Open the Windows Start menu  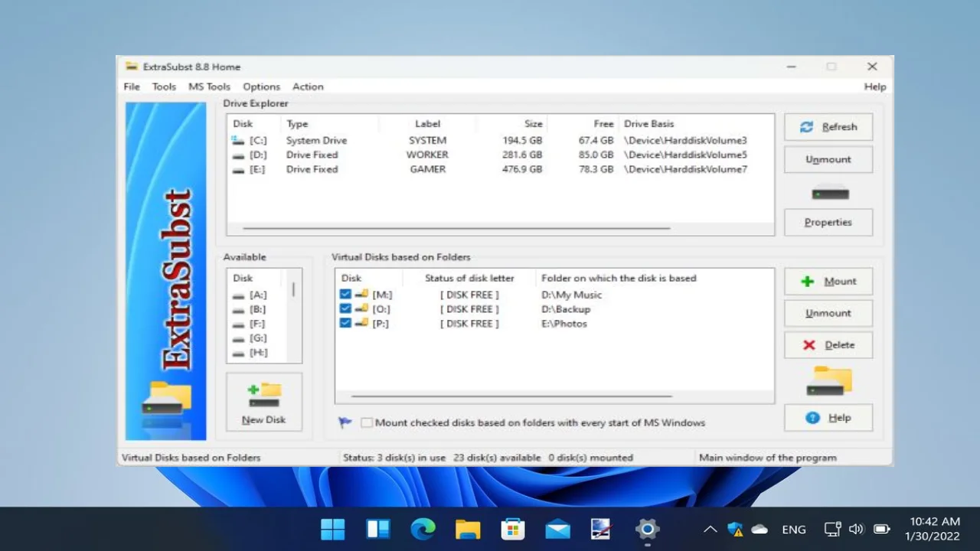pos(333,529)
